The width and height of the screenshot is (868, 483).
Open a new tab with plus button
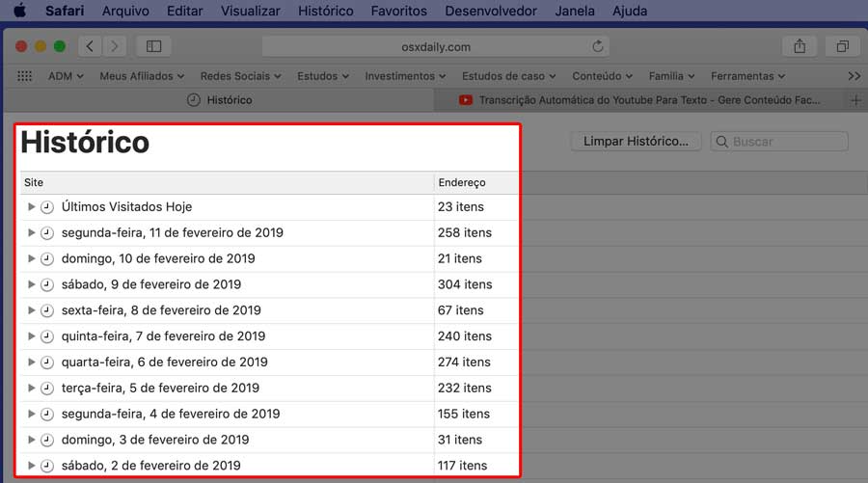[855, 100]
